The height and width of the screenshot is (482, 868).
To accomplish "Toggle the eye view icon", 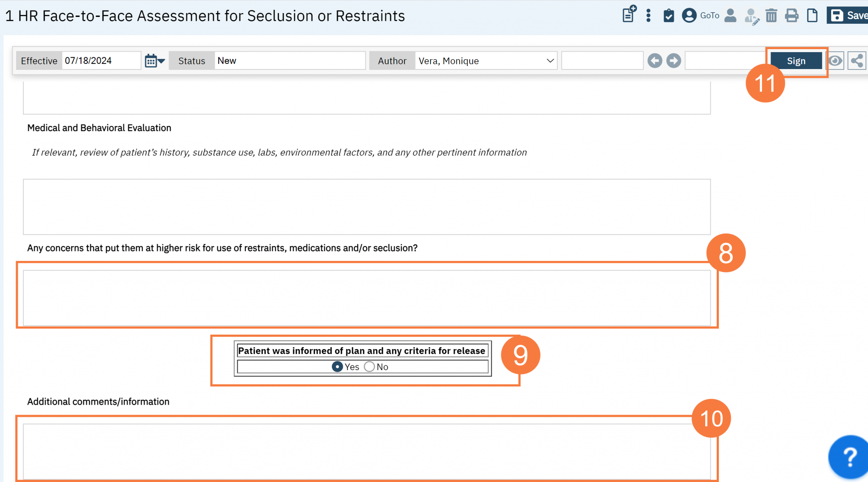I will [835, 61].
